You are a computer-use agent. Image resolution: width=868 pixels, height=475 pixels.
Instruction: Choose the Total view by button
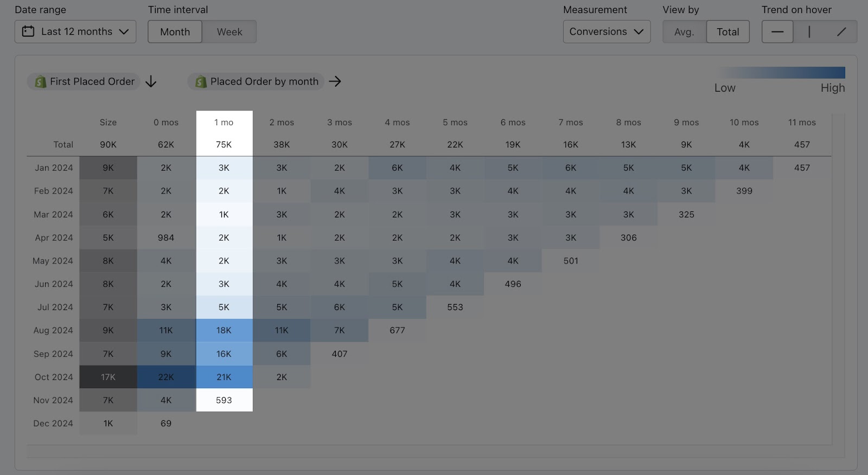pos(727,32)
